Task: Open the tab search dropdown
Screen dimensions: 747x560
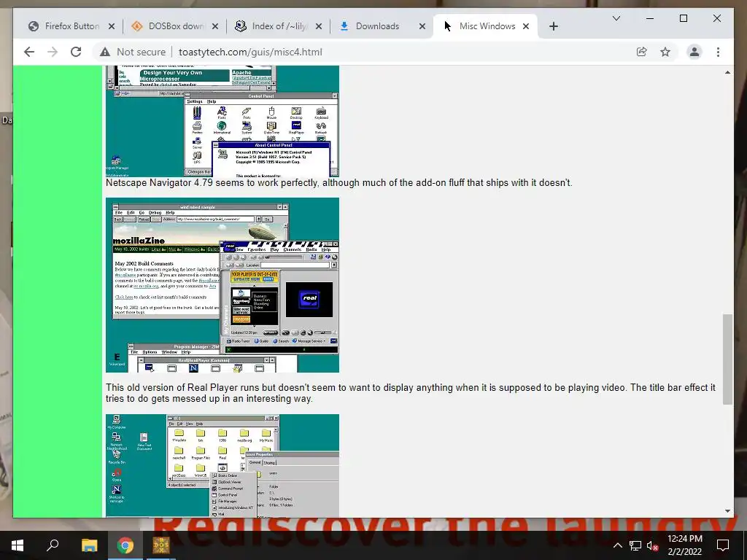Action: [x=616, y=18]
